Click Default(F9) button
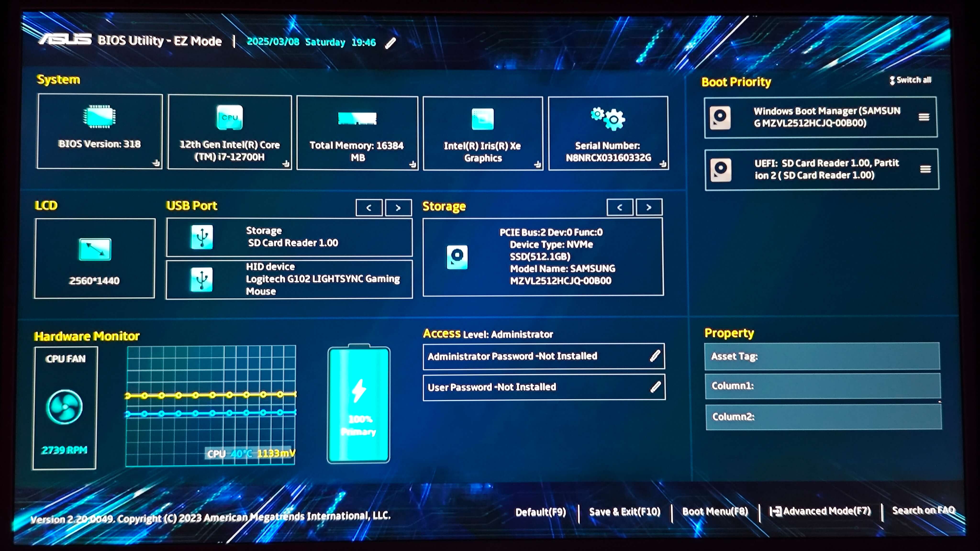 click(540, 512)
